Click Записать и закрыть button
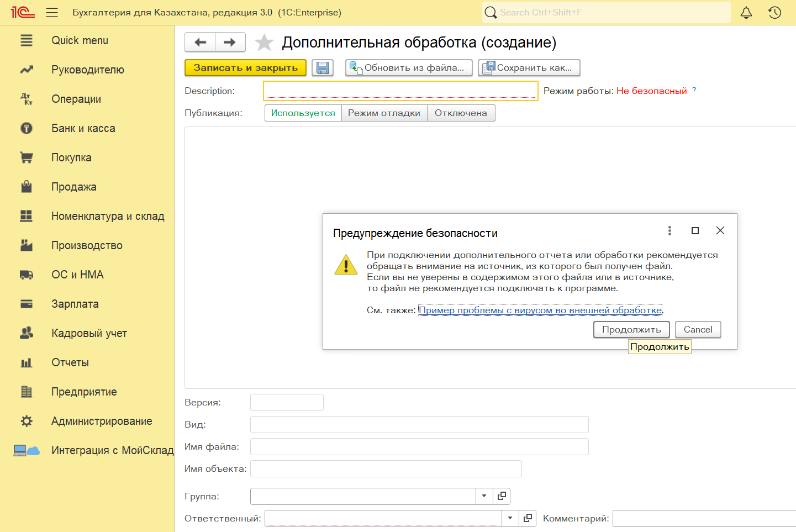 245,68
